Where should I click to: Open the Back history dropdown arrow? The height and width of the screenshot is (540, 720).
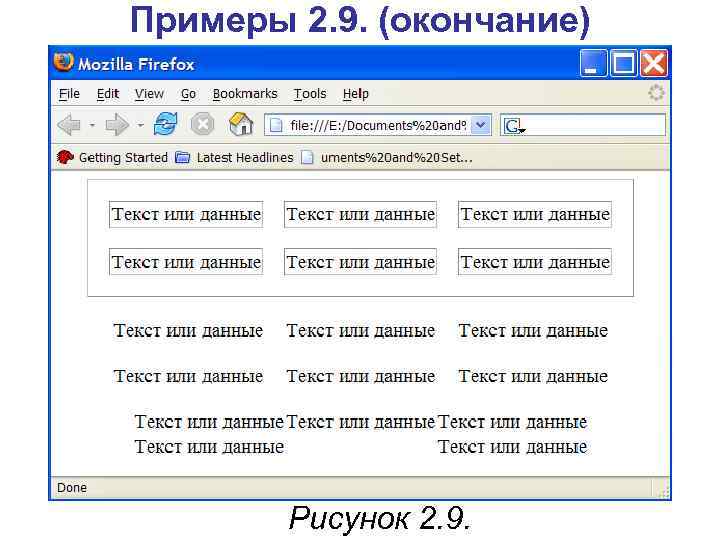tap(92, 125)
